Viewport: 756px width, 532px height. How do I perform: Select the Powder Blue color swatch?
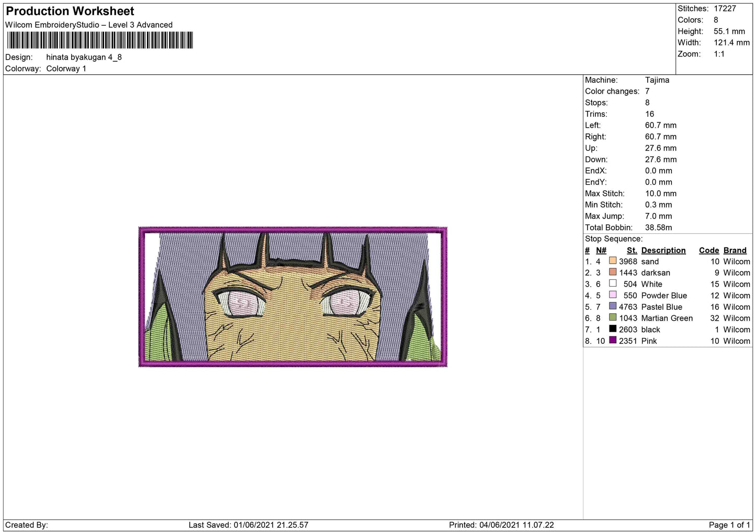point(613,295)
